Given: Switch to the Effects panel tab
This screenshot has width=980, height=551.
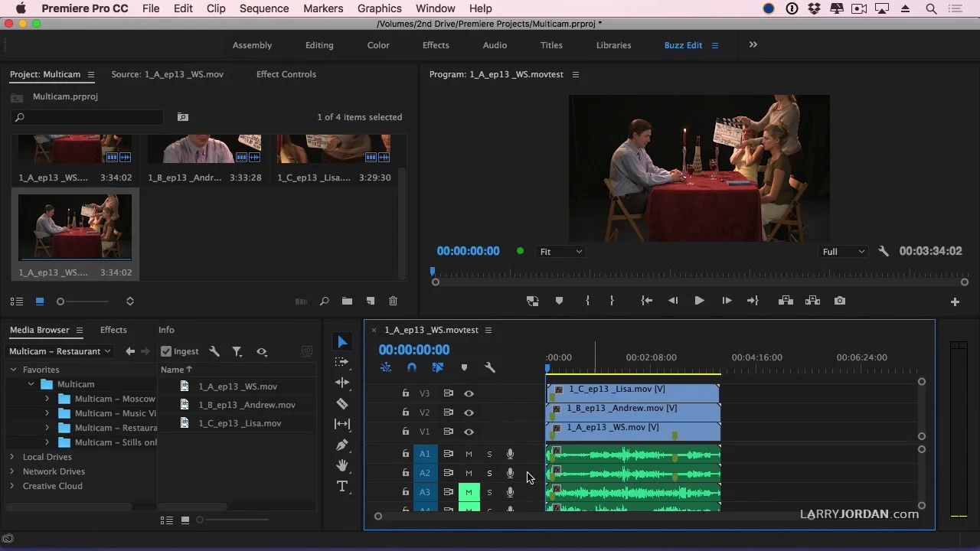Looking at the screenshot, I should [113, 330].
